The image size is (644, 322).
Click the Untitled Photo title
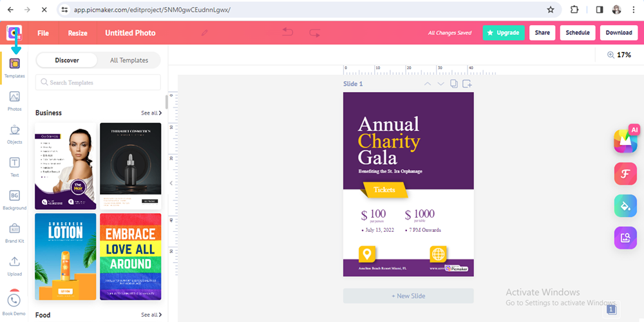coord(130,33)
